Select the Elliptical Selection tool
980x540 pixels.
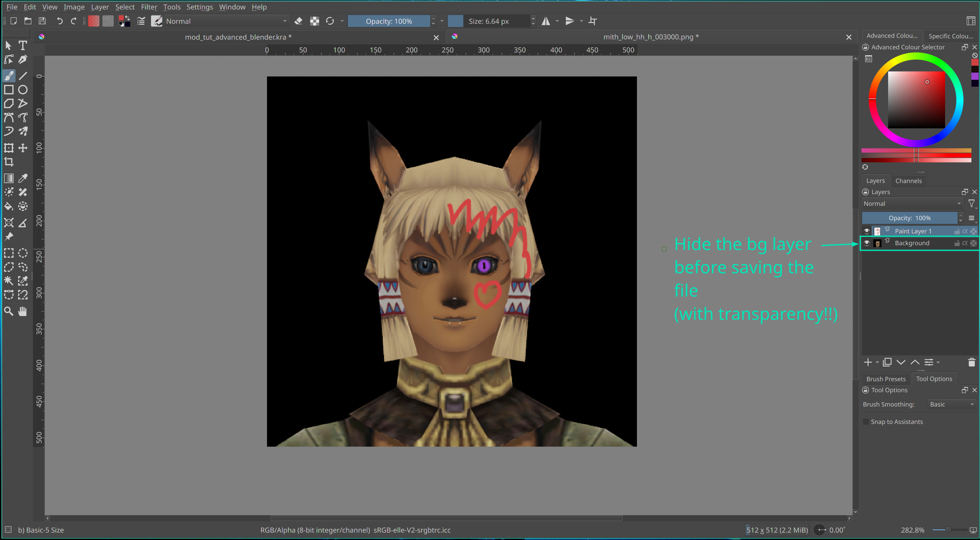point(23,253)
